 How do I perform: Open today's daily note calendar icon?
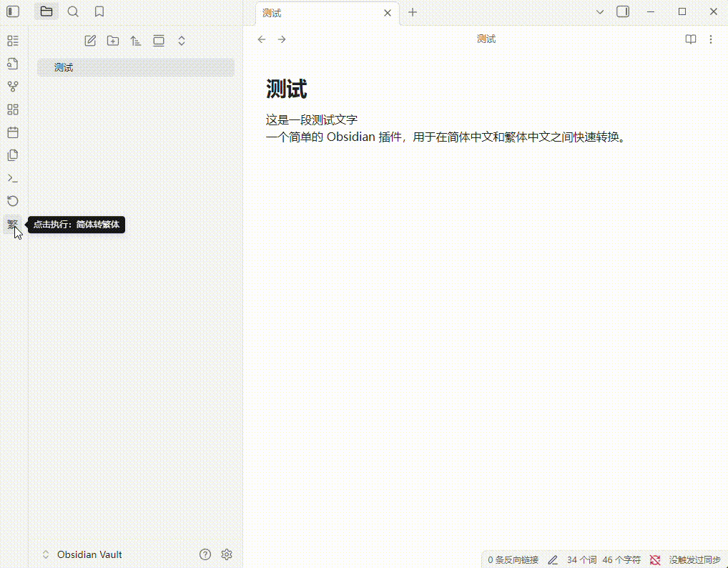12,132
